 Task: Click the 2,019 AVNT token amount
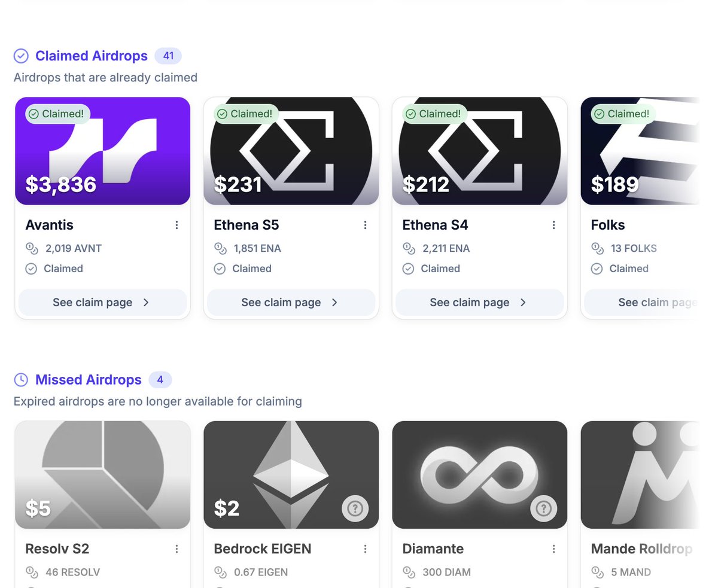[74, 248]
